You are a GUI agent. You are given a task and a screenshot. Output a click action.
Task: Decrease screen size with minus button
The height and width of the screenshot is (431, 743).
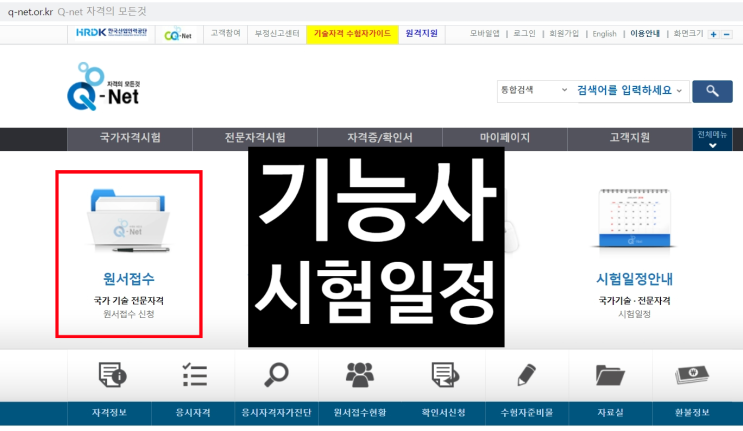(727, 34)
